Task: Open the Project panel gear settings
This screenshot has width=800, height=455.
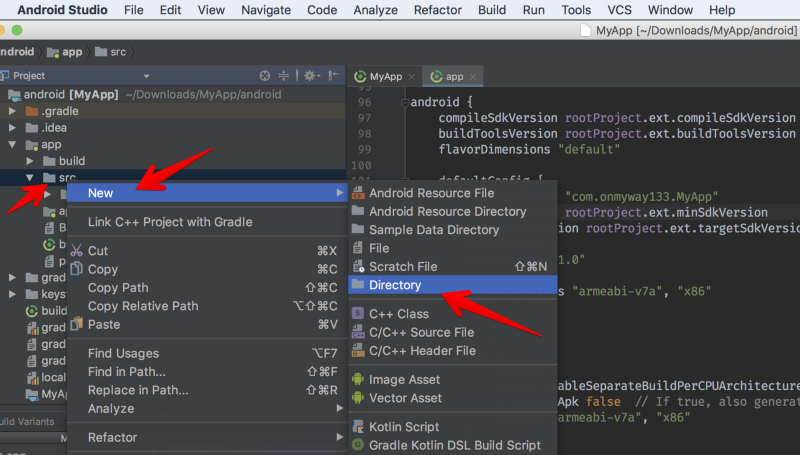Action: tap(310, 76)
